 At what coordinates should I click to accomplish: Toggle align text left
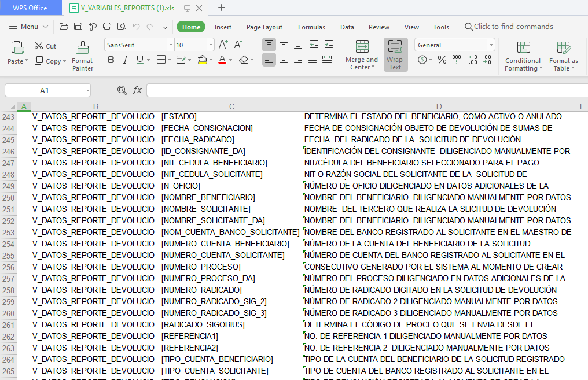pos(269,60)
